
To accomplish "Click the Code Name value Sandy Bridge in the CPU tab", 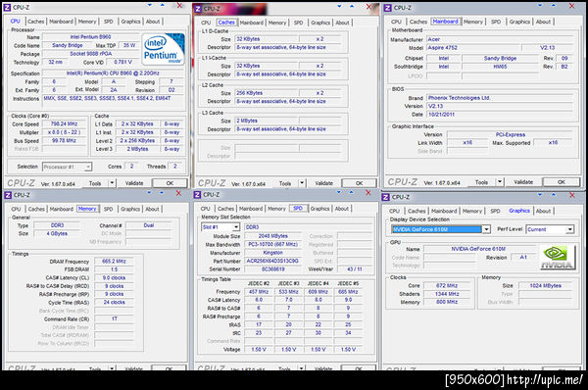I will (x=67, y=45).
